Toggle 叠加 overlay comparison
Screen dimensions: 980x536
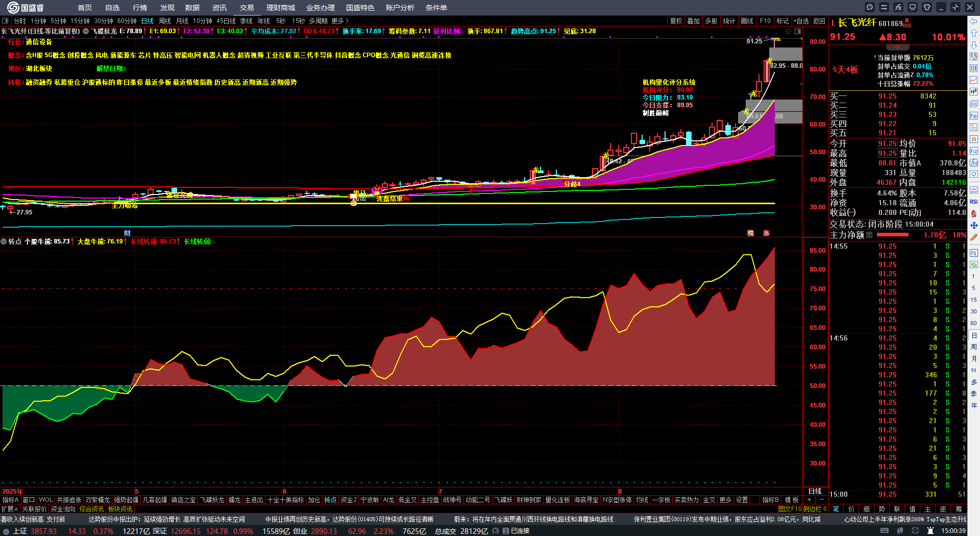tap(693, 21)
